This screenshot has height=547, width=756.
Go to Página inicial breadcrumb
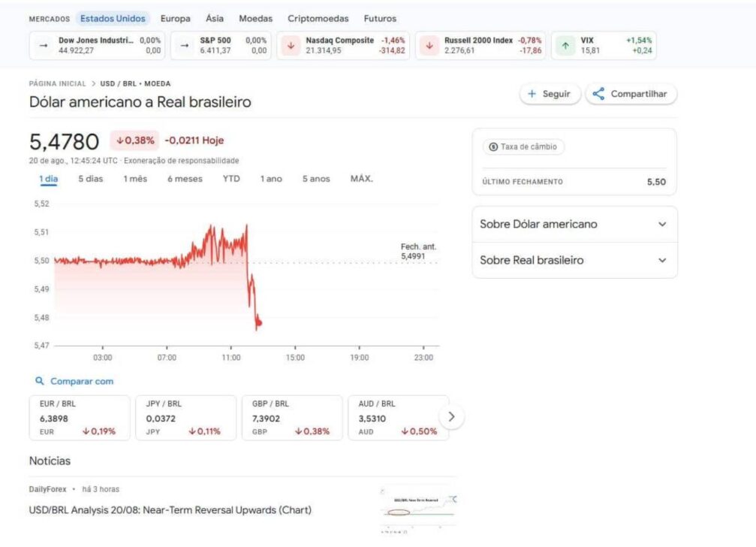click(57, 83)
